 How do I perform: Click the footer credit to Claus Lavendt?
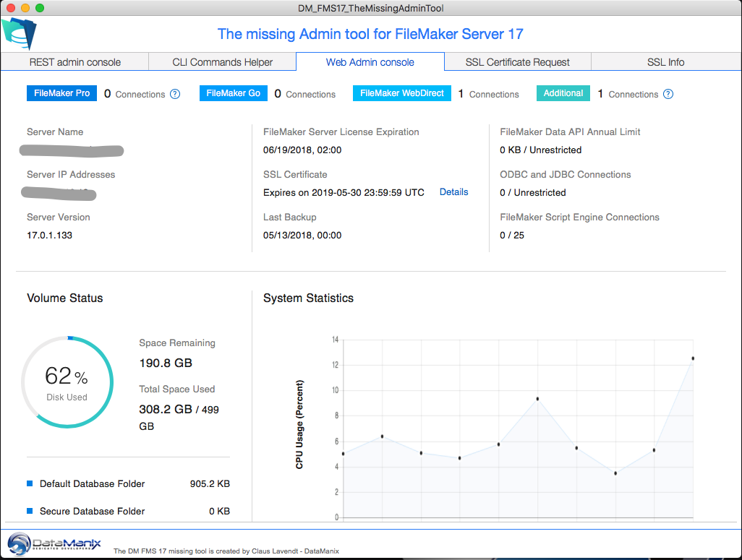click(226, 551)
